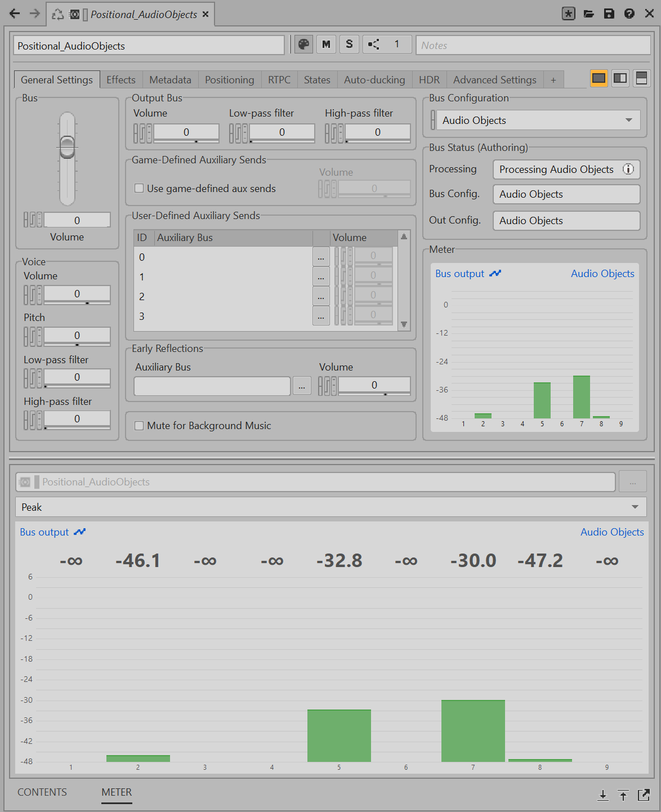Save with the floppy disk icon
This screenshot has height=812, width=661.
pos(609,14)
